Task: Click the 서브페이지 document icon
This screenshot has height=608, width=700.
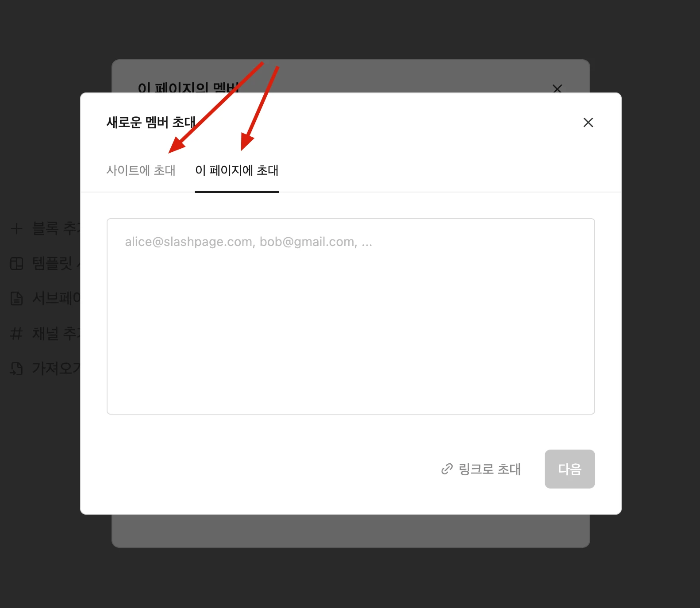Action: click(x=16, y=299)
